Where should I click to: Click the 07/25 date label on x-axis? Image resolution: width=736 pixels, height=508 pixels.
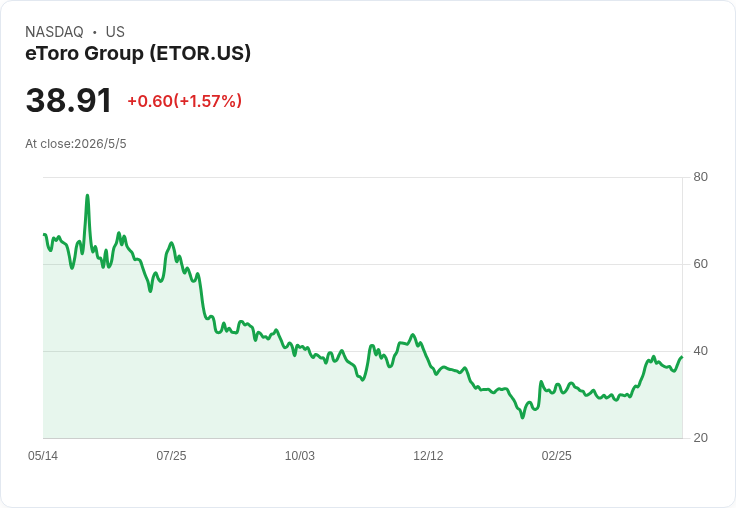click(x=171, y=455)
